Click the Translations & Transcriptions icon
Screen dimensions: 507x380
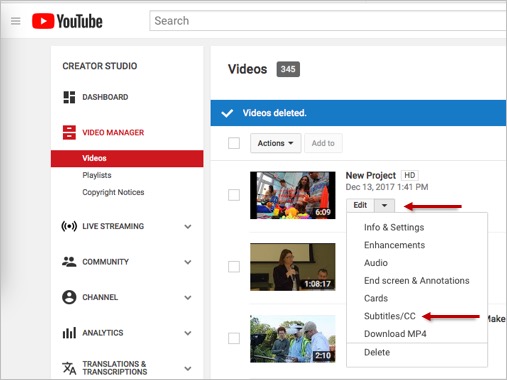[69, 368]
